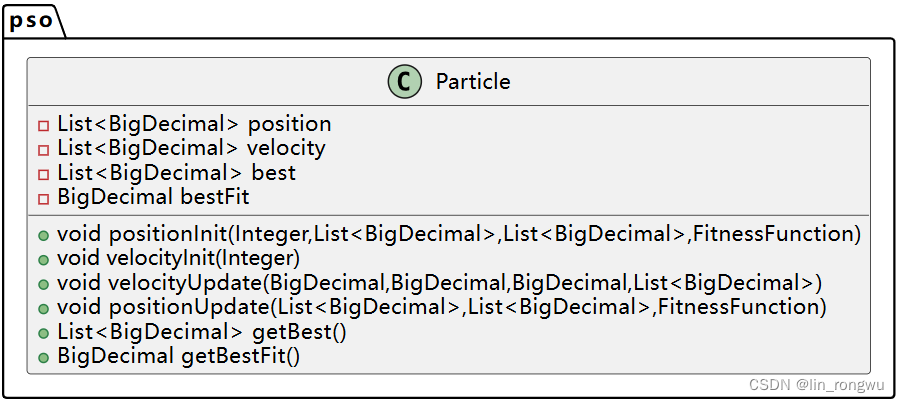
Task: Click public circle icon beside getBest method
Action: (x=44, y=334)
